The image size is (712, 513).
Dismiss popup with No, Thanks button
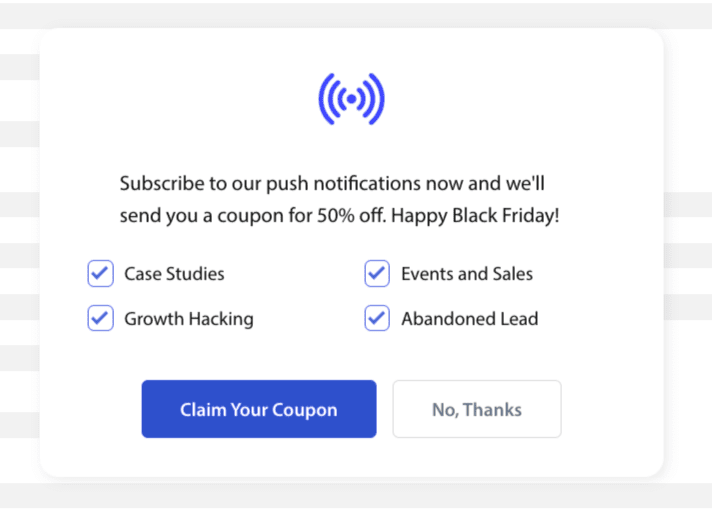tap(476, 409)
